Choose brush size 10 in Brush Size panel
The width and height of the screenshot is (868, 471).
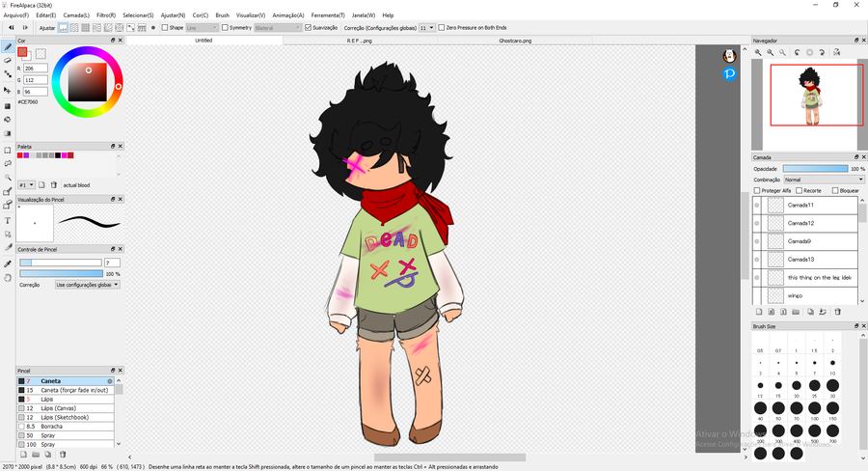pyautogui.click(x=832, y=363)
